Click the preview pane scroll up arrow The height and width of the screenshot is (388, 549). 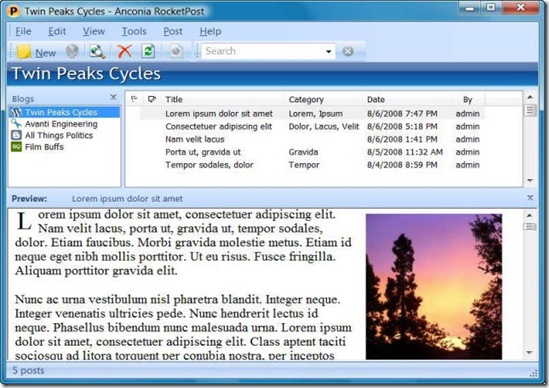529,215
